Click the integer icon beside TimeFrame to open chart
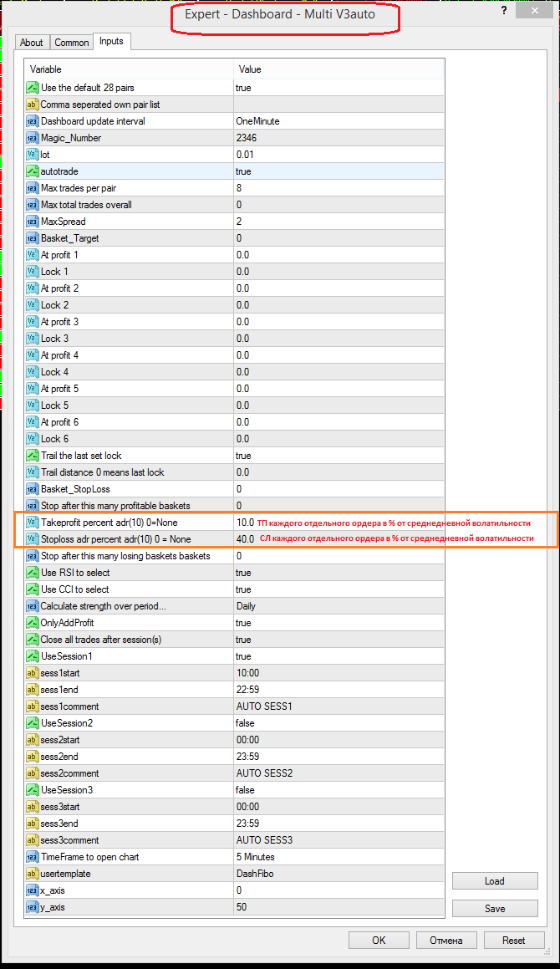The height and width of the screenshot is (969, 560). [32, 857]
